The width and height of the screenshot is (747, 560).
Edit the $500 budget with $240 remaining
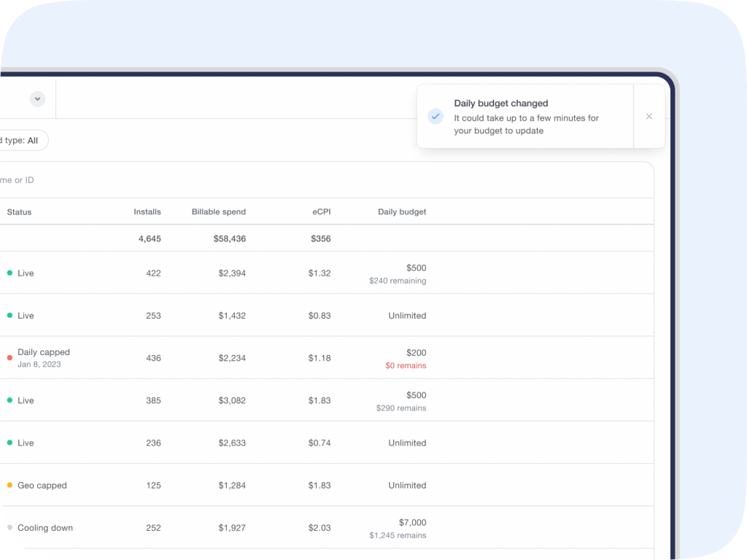(x=416, y=268)
